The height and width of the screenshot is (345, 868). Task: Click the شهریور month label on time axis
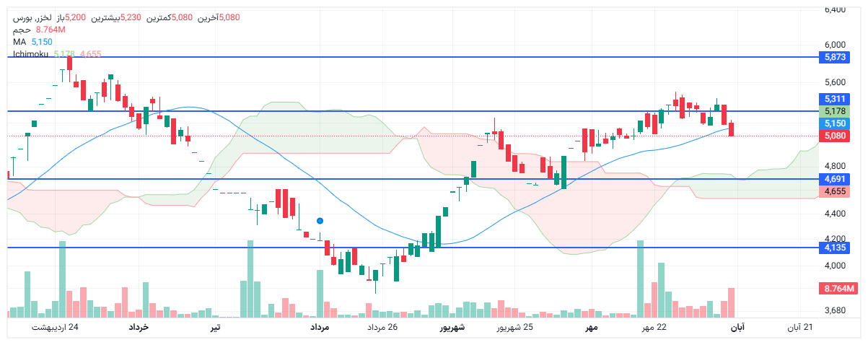click(452, 328)
